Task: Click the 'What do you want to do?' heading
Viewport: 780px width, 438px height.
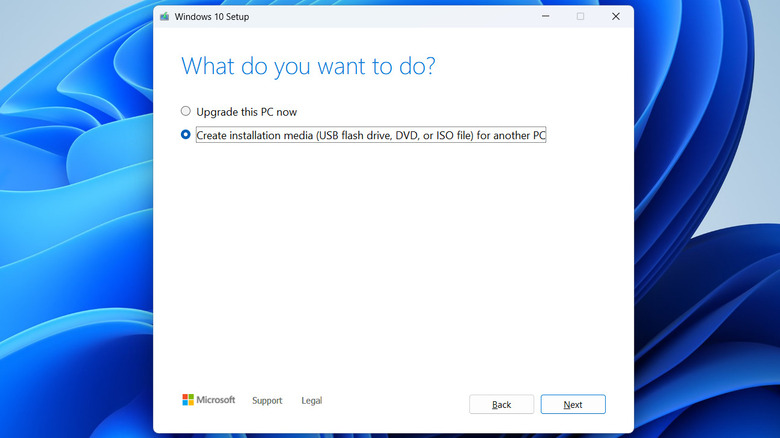Action: [x=308, y=66]
